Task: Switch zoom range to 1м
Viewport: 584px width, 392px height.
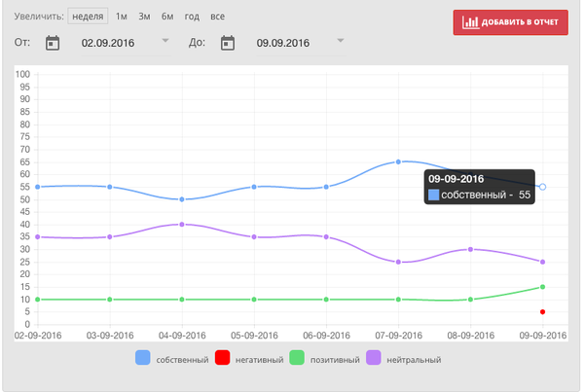Action: tap(122, 17)
